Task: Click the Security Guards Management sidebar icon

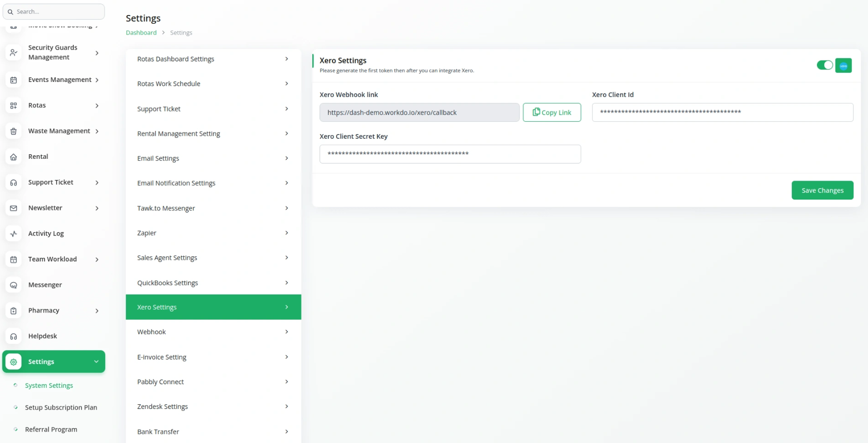Action: pos(13,53)
